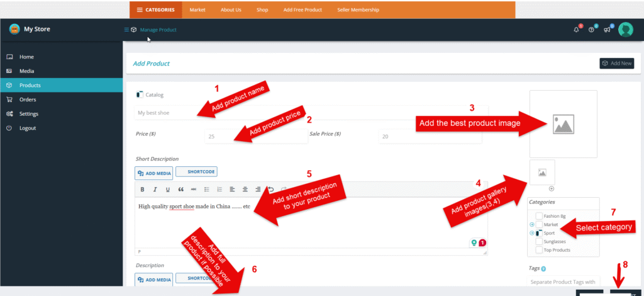
Task: Go to Seller Membership page
Action: click(358, 10)
